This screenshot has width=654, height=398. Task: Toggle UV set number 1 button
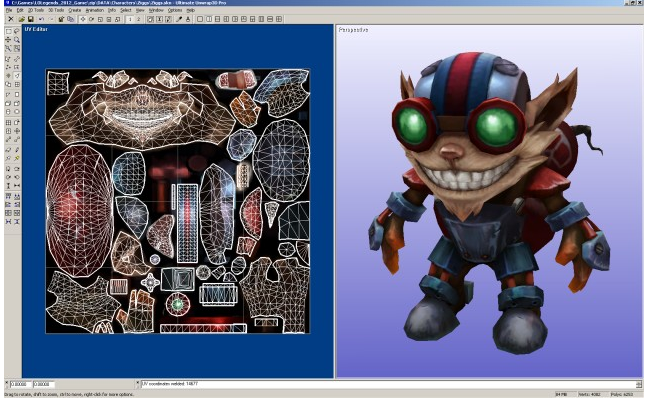[x=130, y=19]
